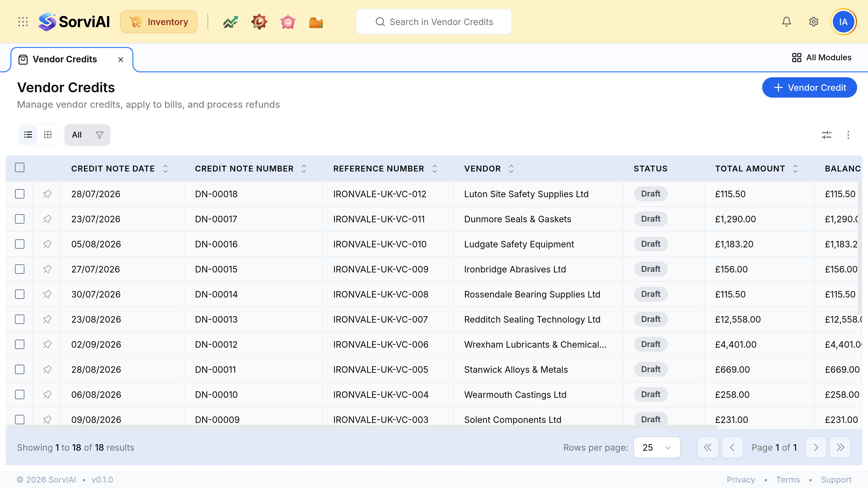This screenshot has width=868, height=488.
Task: Open the Privacy link
Action: (x=741, y=480)
